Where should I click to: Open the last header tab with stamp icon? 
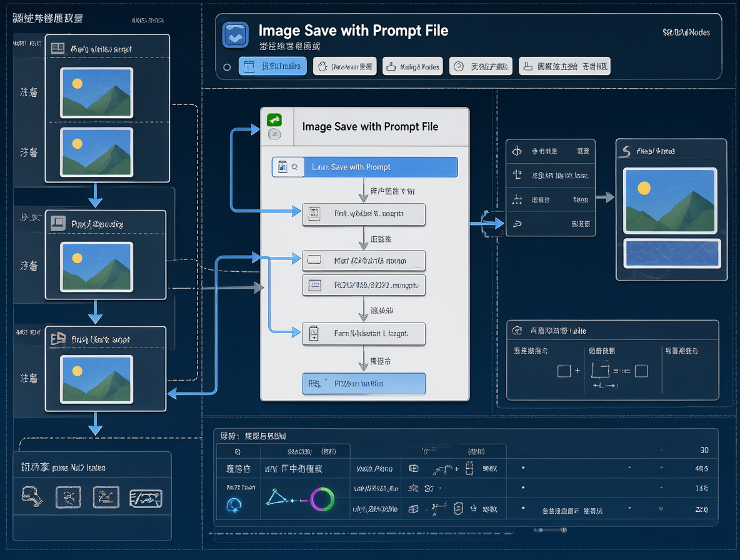pyautogui.click(x=564, y=66)
